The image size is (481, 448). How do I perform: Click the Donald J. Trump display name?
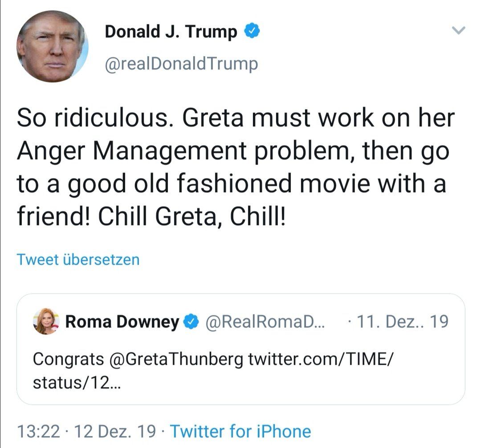tap(171, 32)
